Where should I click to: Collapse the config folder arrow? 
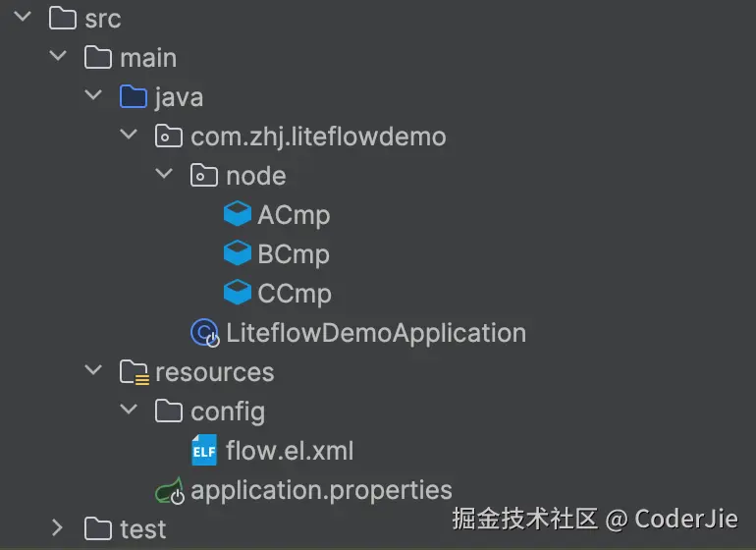[x=129, y=411]
